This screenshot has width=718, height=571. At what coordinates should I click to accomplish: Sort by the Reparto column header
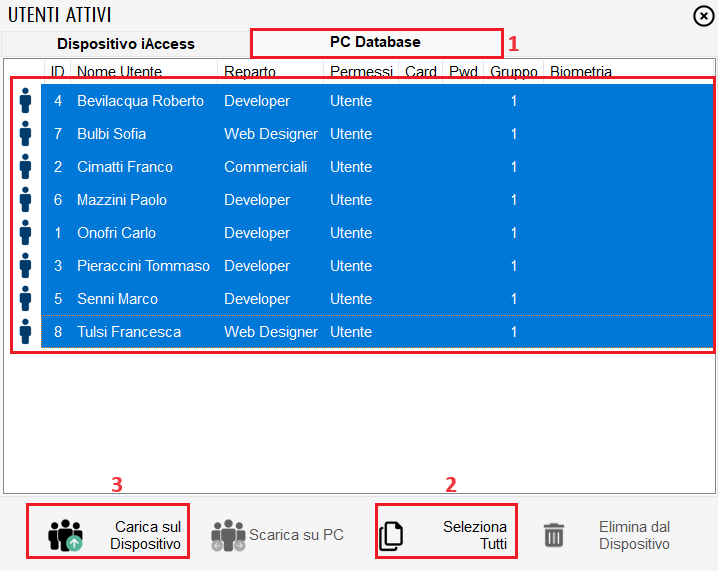coord(250,72)
